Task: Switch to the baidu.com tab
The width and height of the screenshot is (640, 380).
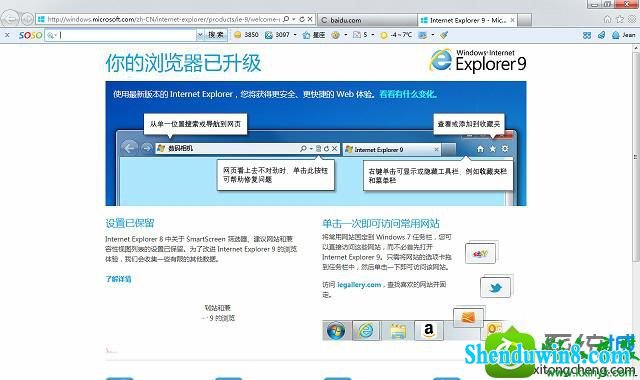Action: coord(367,20)
